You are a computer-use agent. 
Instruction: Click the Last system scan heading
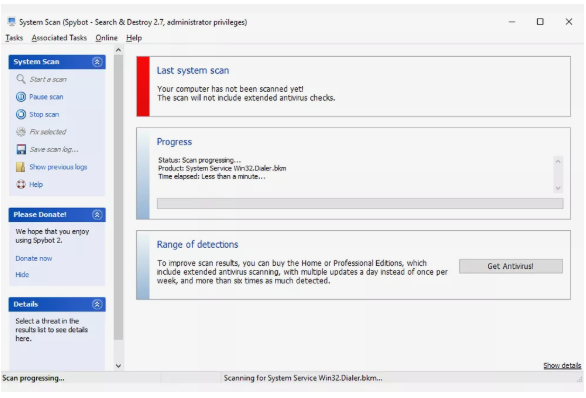coord(193,70)
